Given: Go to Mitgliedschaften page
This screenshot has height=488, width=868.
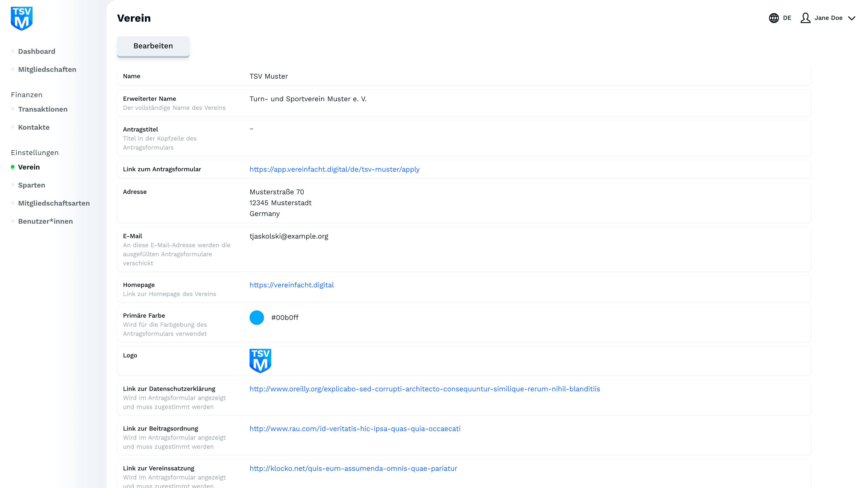Looking at the screenshot, I should click(x=47, y=69).
